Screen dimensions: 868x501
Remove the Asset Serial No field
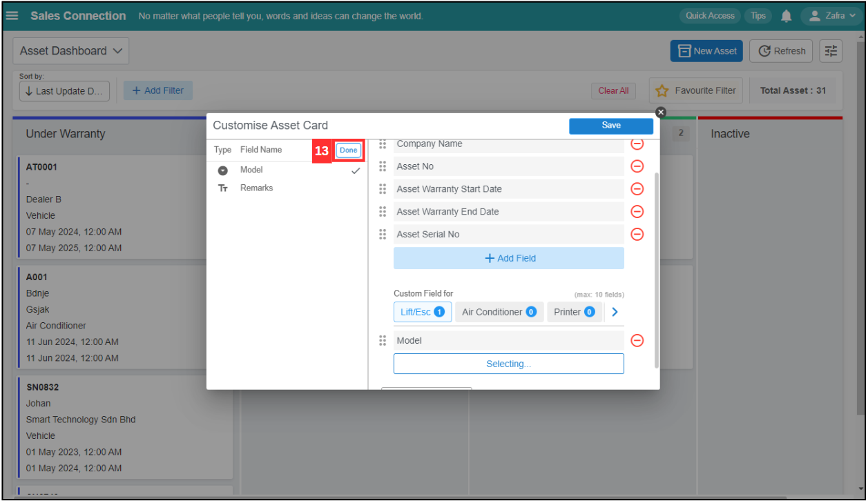(x=637, y=235)
